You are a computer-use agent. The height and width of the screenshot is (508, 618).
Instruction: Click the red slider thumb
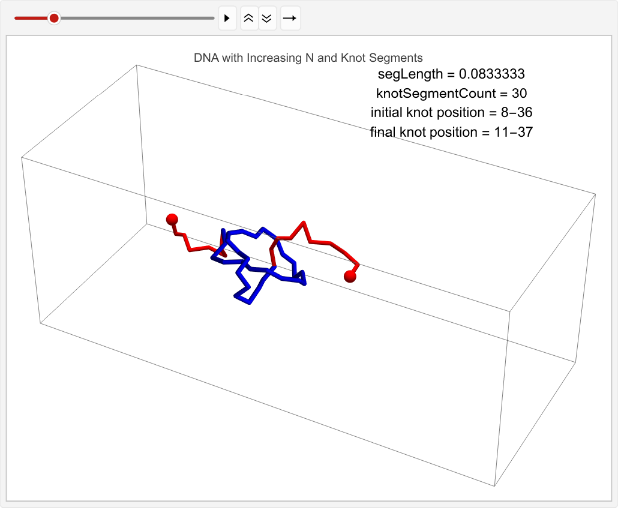pyautogui.click(x=54, y=18)
